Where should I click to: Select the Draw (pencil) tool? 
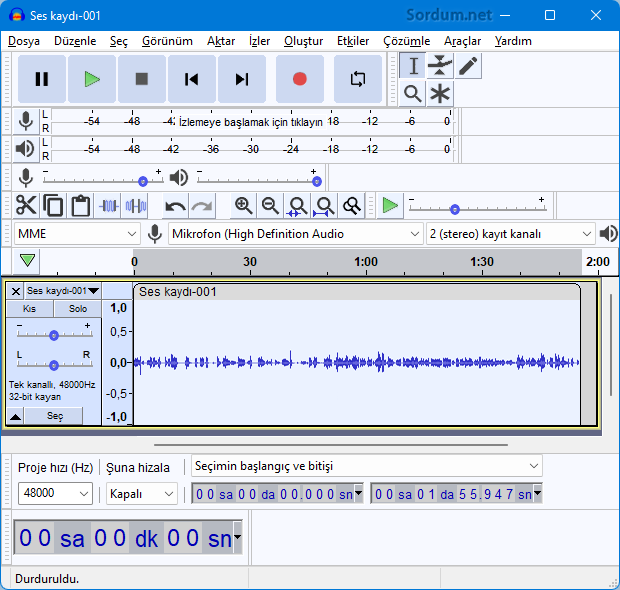468,66
